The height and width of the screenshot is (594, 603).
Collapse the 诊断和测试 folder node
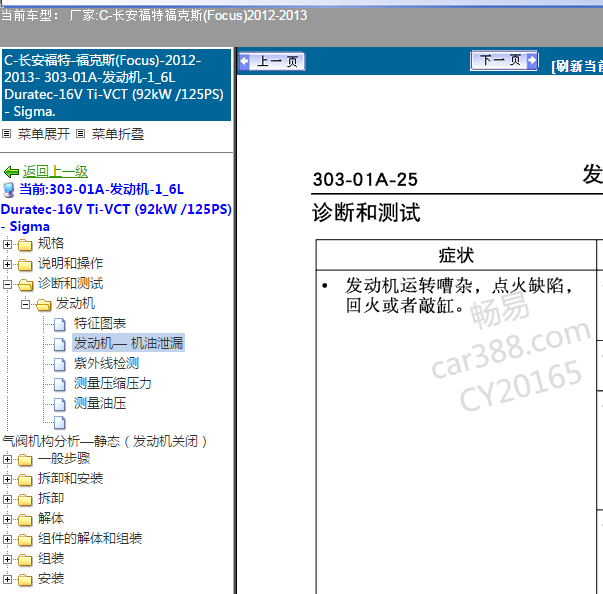click(7, 285)
